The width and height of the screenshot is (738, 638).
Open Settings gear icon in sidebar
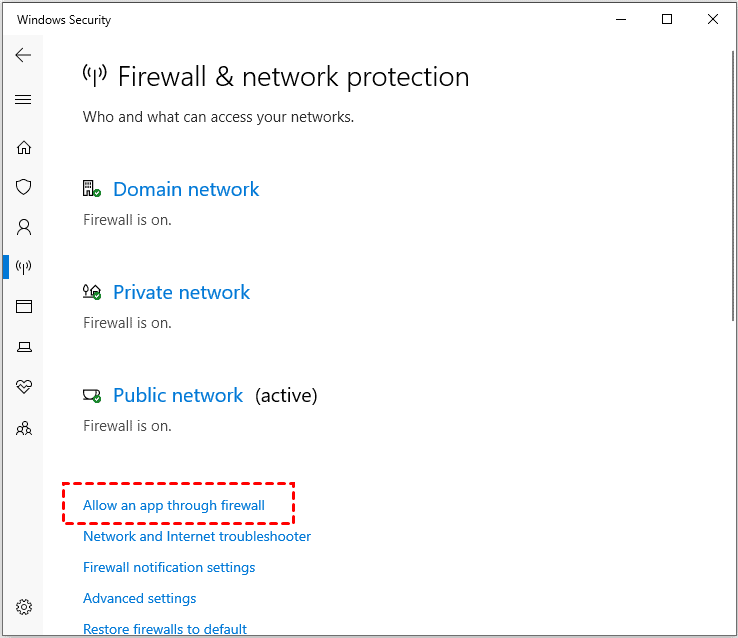(x=24, y=607)
